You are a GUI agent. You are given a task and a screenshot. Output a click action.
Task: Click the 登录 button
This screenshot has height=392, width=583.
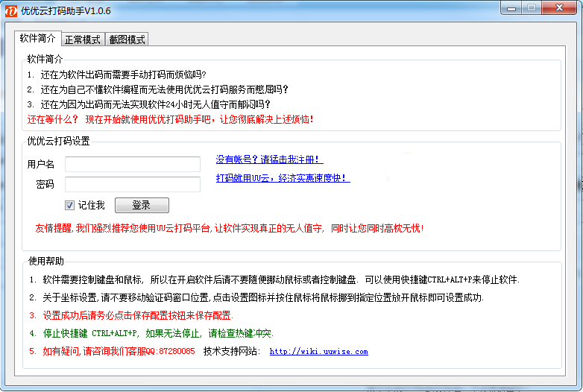click(x=142, y=205)
